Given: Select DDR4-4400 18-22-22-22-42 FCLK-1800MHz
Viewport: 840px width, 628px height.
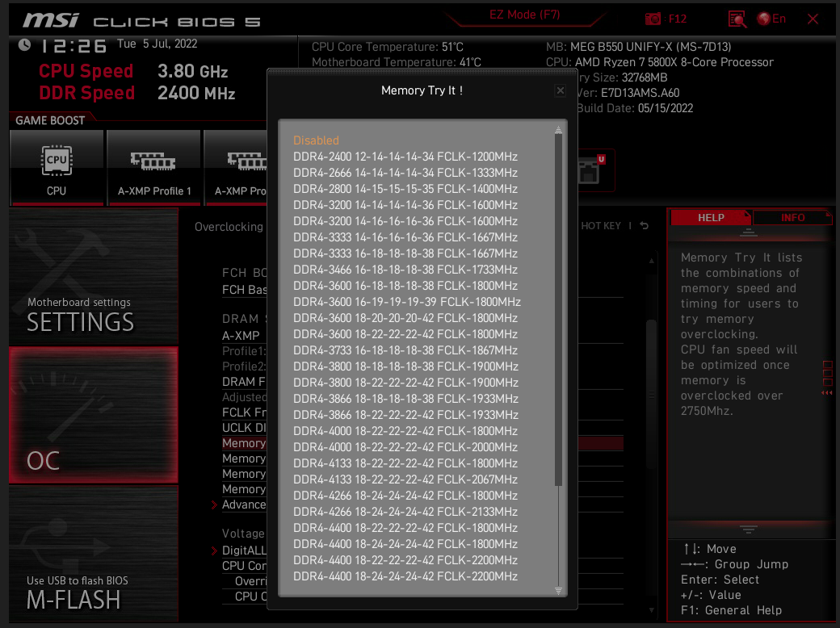Looking at the screenshot, I should [405, 527].
